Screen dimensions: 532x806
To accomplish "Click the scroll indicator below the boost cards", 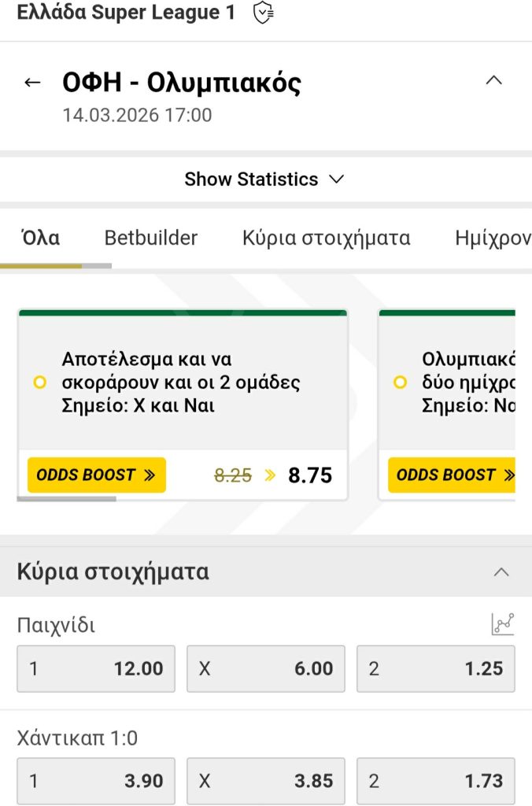I will tap(68, 501).
